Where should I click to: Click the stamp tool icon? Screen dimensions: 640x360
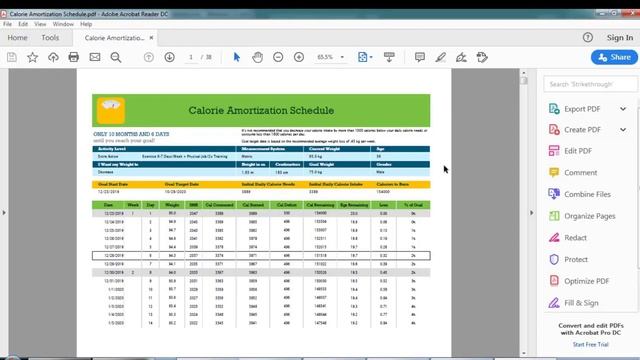(x=482, y=57)
